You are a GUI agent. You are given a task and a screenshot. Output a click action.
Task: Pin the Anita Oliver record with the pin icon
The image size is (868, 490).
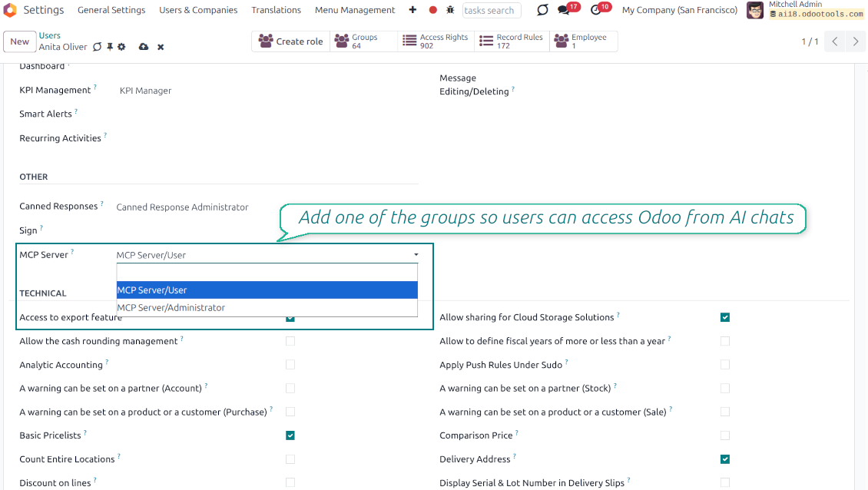[x=109, y=47]
